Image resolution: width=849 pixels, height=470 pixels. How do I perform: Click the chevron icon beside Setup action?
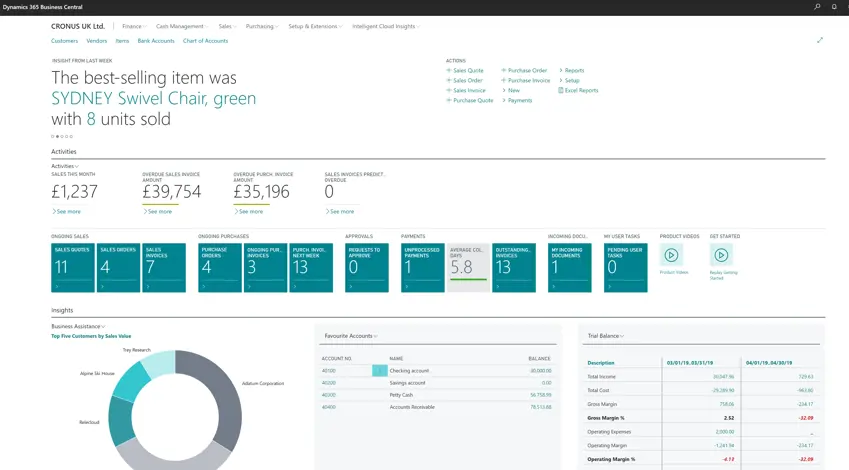tap(560, 80)
